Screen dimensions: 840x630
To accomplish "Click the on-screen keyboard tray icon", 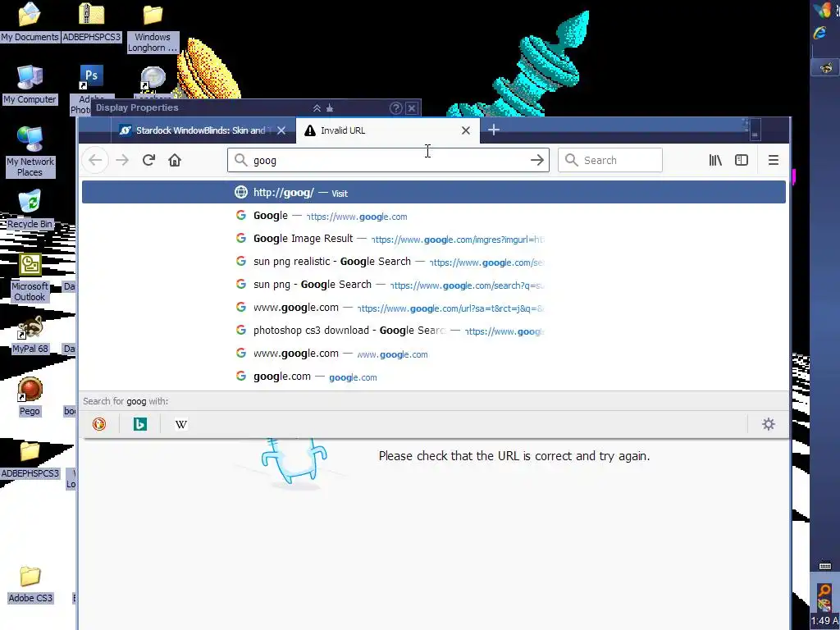I will [825, 566].
